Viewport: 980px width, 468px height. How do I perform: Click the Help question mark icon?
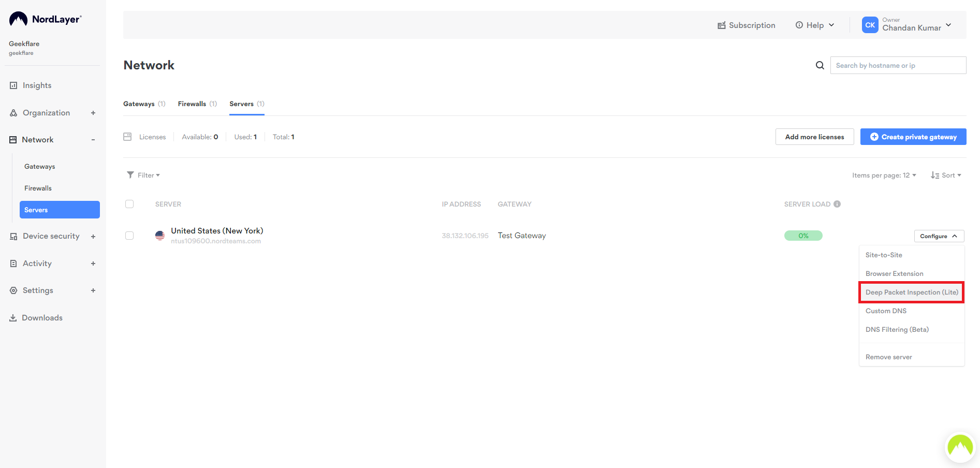(x=799, y=25)
